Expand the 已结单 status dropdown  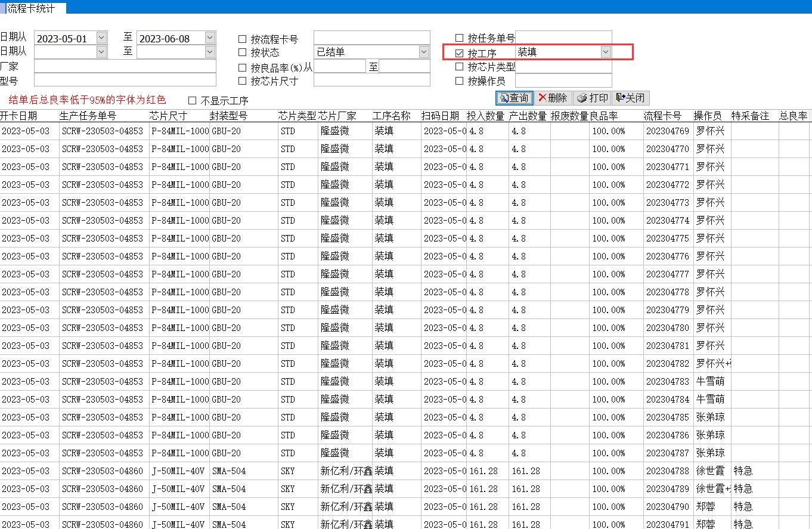click(423, 52)
